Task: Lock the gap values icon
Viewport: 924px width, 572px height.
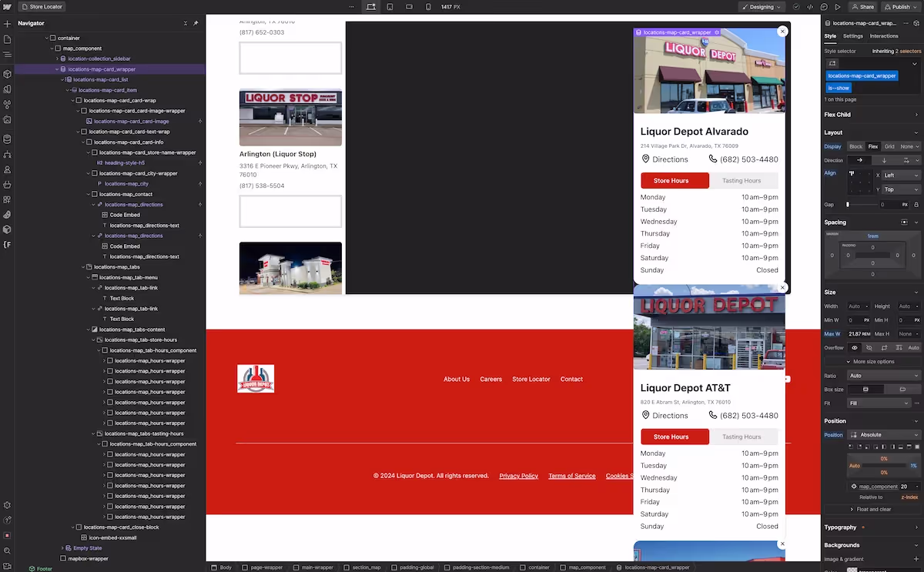Action: pos(916,205)
